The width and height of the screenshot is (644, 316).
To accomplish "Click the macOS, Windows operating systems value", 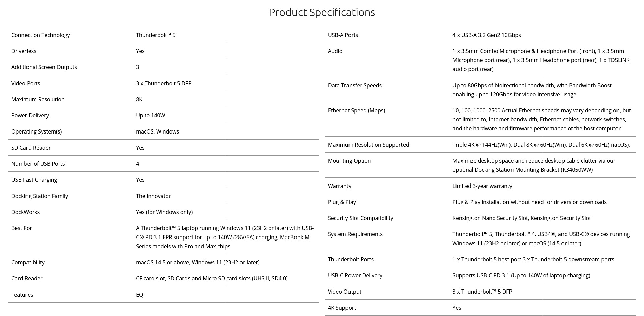I will [157, 131].
